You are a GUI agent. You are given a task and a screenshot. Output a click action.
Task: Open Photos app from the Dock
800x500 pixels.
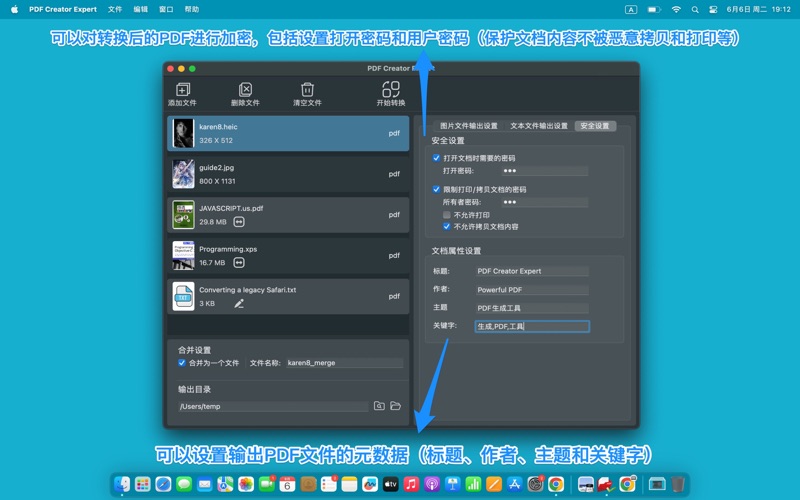point(246,484)
